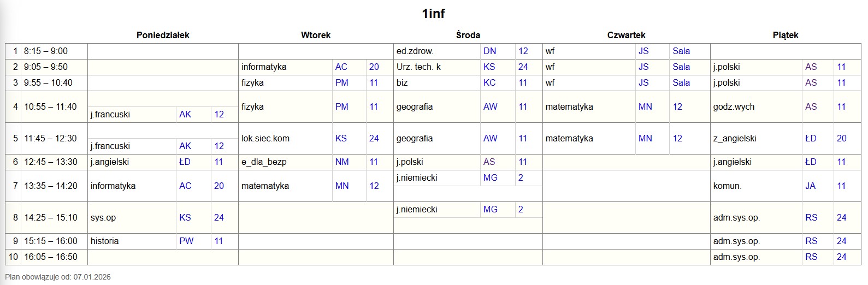Open room 24 link for lok.siec.kom
The height and width of the screenshot is (285, 868).
pyautogui.click(x=374, y=138)
